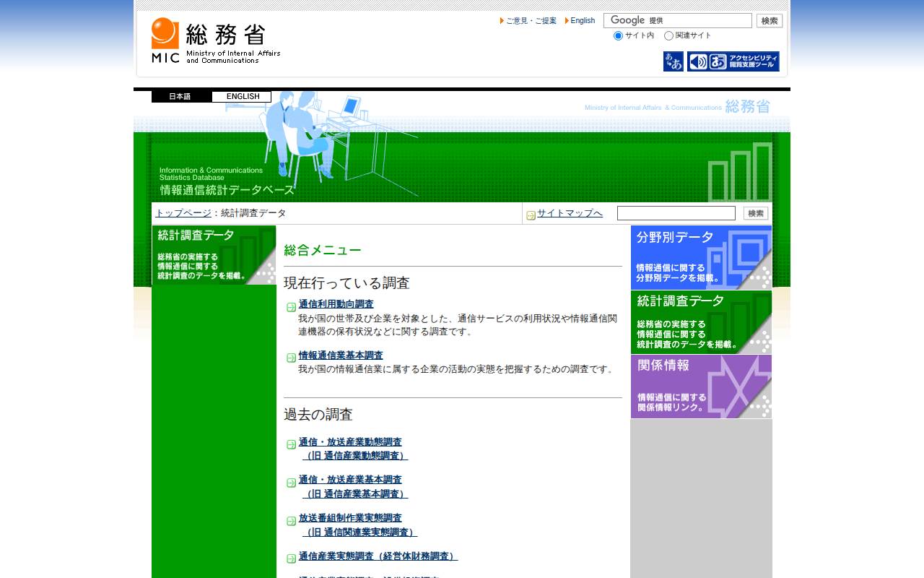Open the purple 関係情報 banner
The height and width of the screenshot is (578, 924).
click(x=701, y=387)
